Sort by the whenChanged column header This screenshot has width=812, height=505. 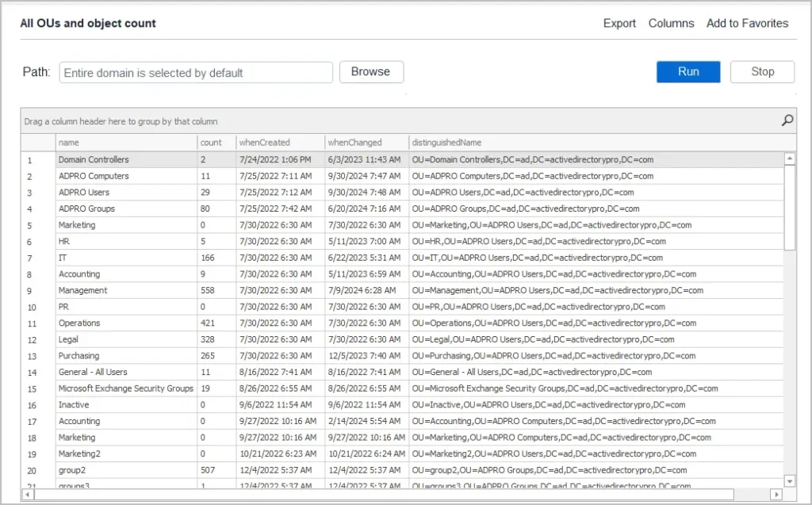click(x=366, y=143)
